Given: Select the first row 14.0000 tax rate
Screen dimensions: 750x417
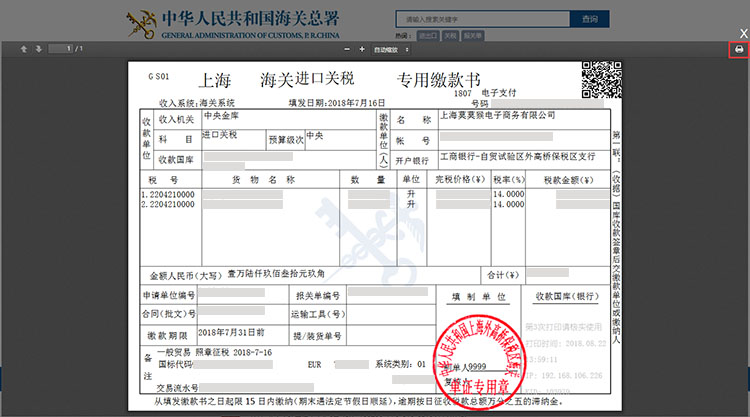Looking at the screenshot, I should pyautogui.click(x=508, y=194).
